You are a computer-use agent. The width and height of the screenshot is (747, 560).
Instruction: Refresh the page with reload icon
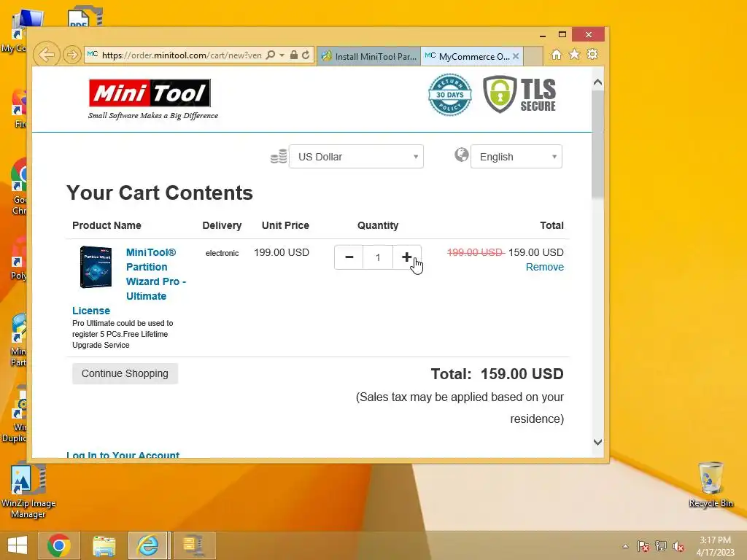[306, 55]
